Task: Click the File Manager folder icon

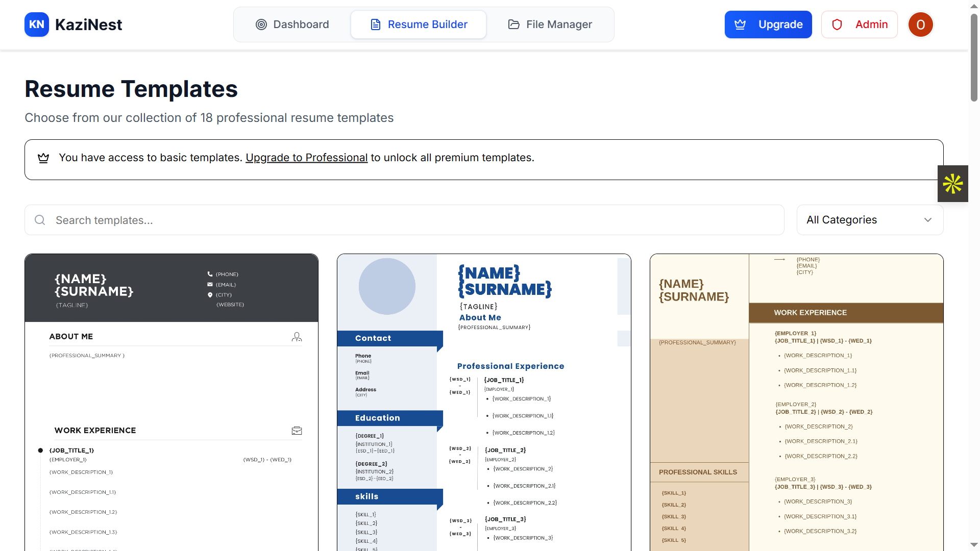Action: coord(514,24)
